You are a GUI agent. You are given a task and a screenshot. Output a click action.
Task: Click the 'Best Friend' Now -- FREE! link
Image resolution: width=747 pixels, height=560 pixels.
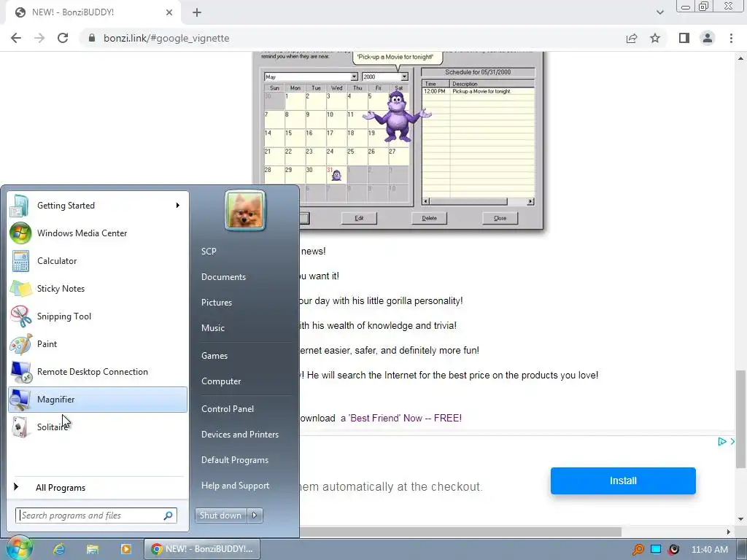[x=401, y=418]
